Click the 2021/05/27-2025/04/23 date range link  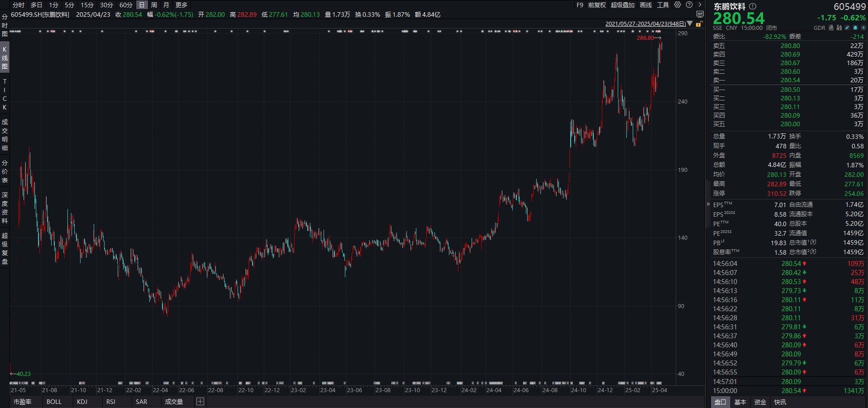pyautogui.click(x=645, y=24)
